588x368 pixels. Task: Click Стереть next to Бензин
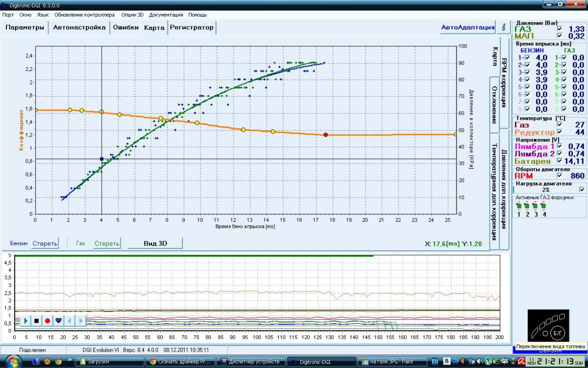point(45,243)
